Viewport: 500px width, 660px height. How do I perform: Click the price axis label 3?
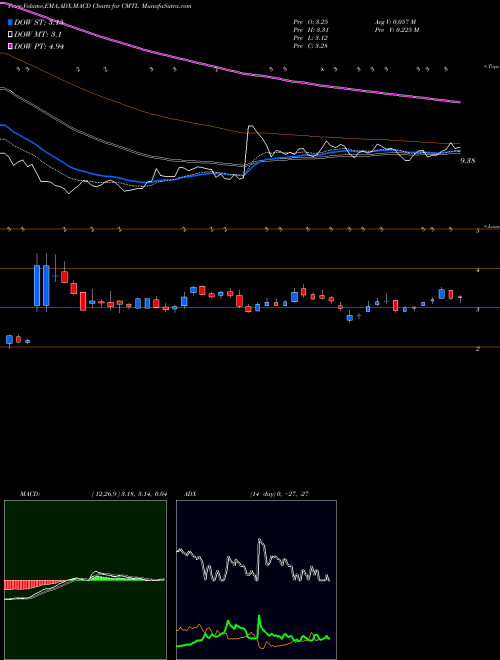tap(478, 310)
